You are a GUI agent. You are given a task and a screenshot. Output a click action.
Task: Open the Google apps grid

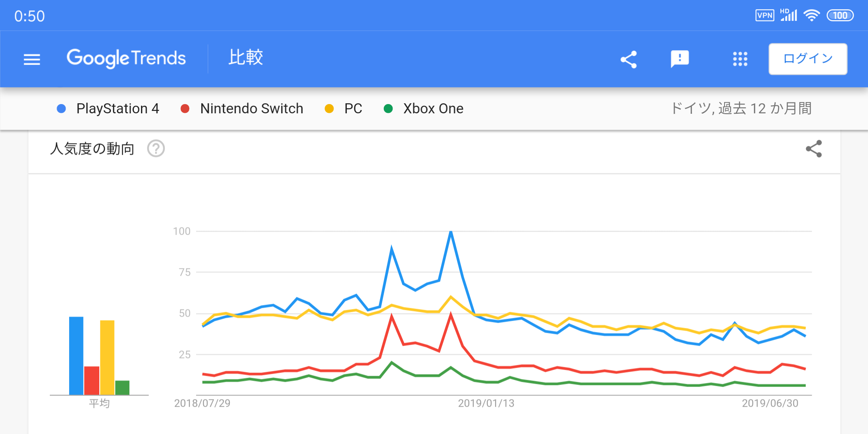740,59
